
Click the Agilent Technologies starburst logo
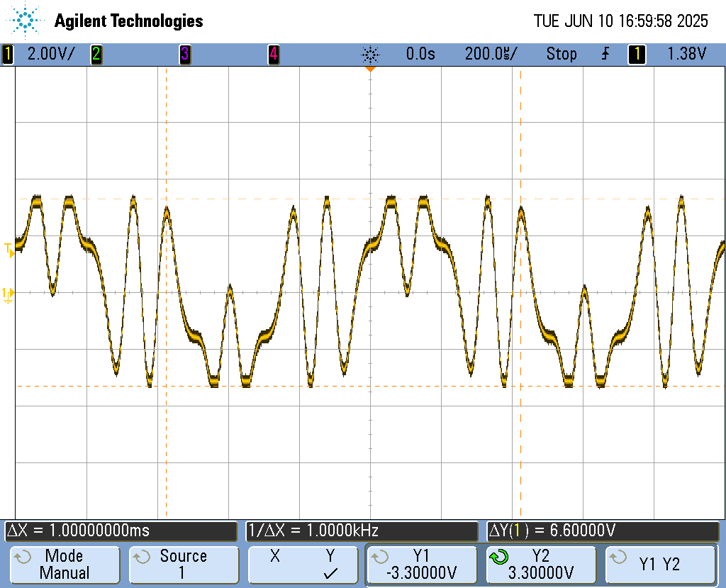click(25, 21)
